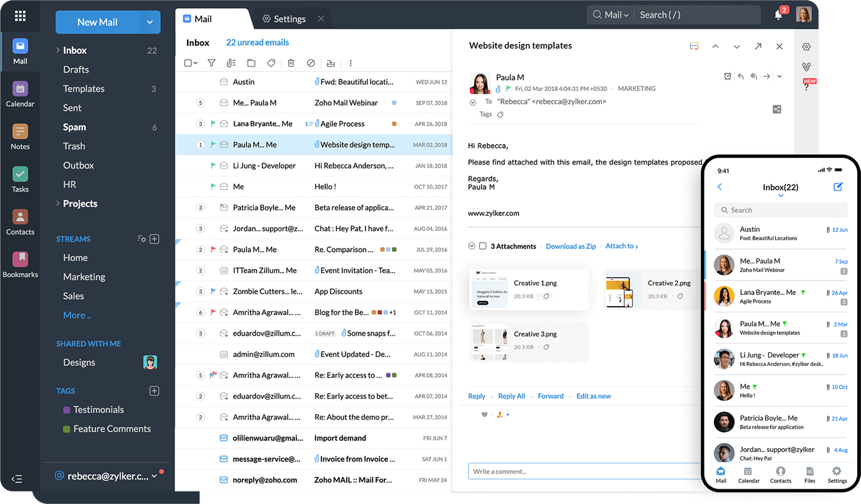Delete selected emails using trash icon
Image resolution: width=861 pixels, height=504 pixels.
tap(291, 62)
